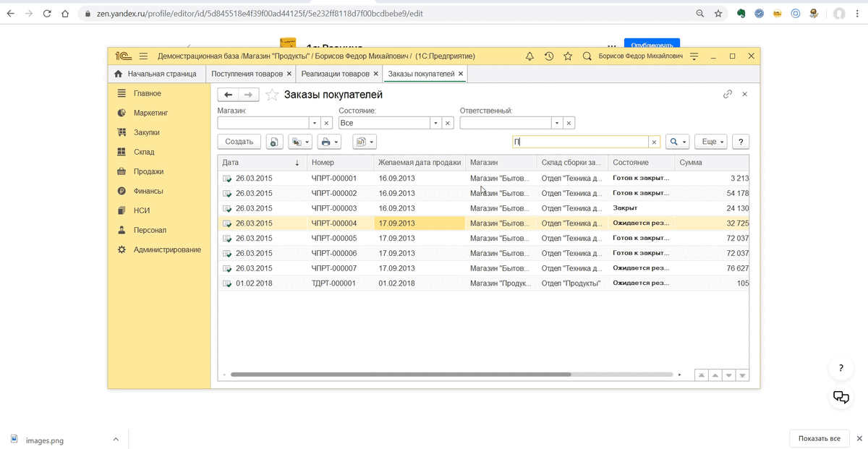This screenshot has height=449, width=868.
Task: Clear the Магазин filter
Action: [x=326, y=123]
